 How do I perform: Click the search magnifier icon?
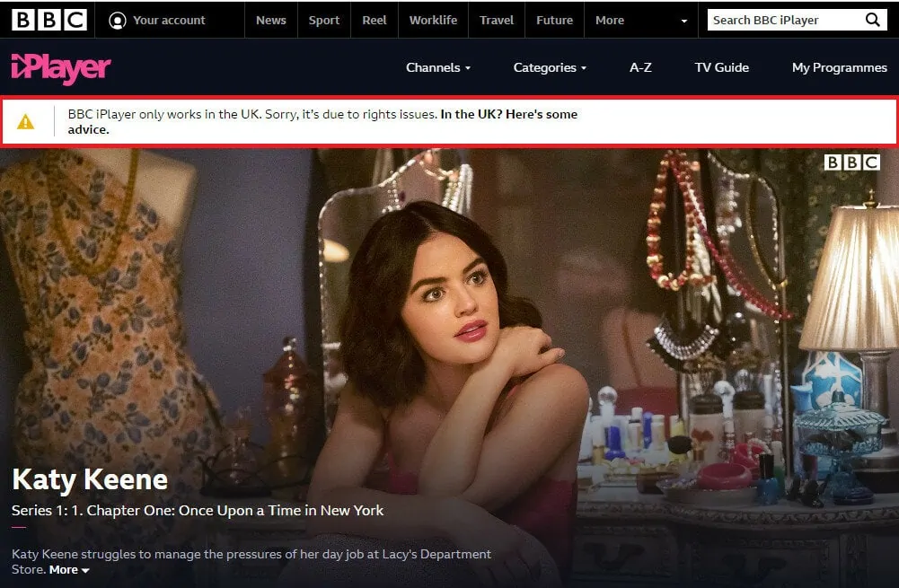[x=872, y=20]
